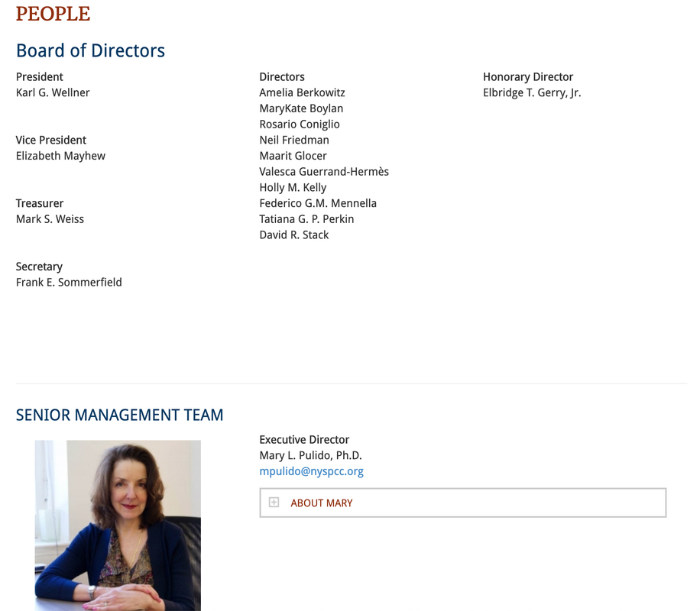
Task: Select the name Holly M. Kelly
Action: [293, 188]
